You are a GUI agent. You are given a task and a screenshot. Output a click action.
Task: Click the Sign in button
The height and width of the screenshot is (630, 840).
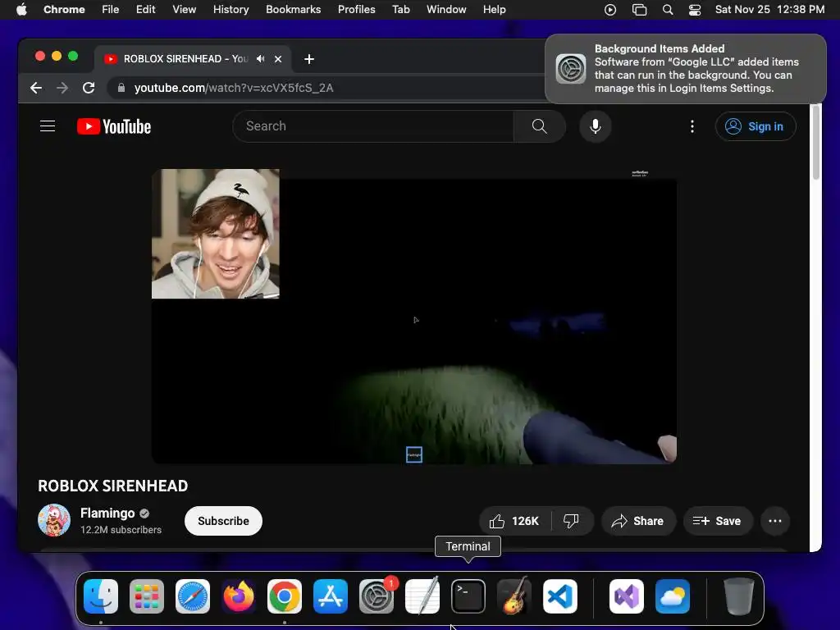756,126
